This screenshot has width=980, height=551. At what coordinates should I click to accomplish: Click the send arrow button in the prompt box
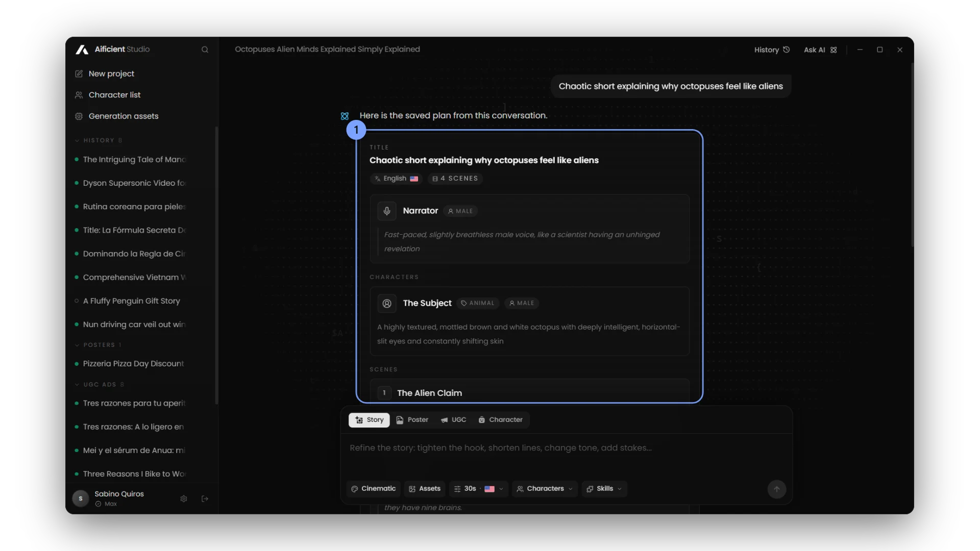click(776, 489)
